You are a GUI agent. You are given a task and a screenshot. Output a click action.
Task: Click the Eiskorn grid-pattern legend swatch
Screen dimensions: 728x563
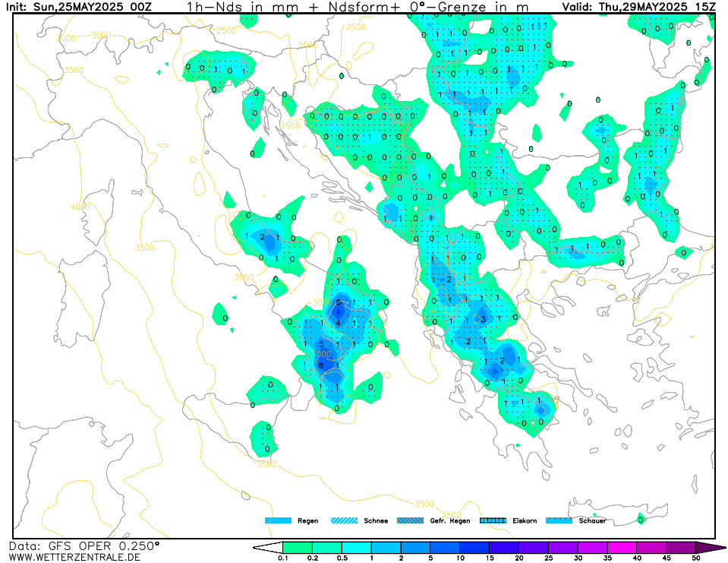click(x=493, y=520)
